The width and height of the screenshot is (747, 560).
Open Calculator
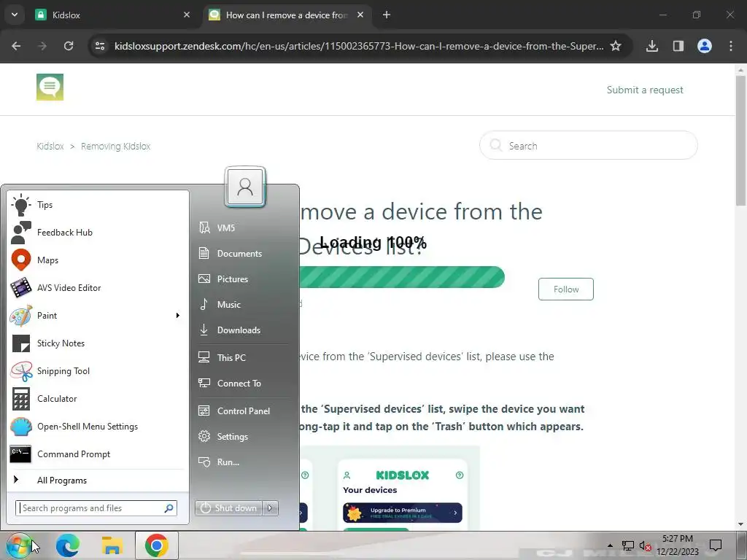98,399
